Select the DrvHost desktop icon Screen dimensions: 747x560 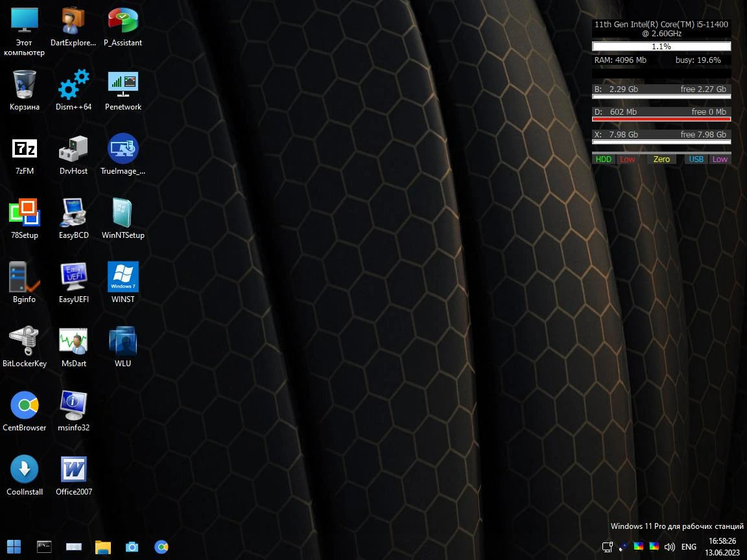[x=73, y=155]
